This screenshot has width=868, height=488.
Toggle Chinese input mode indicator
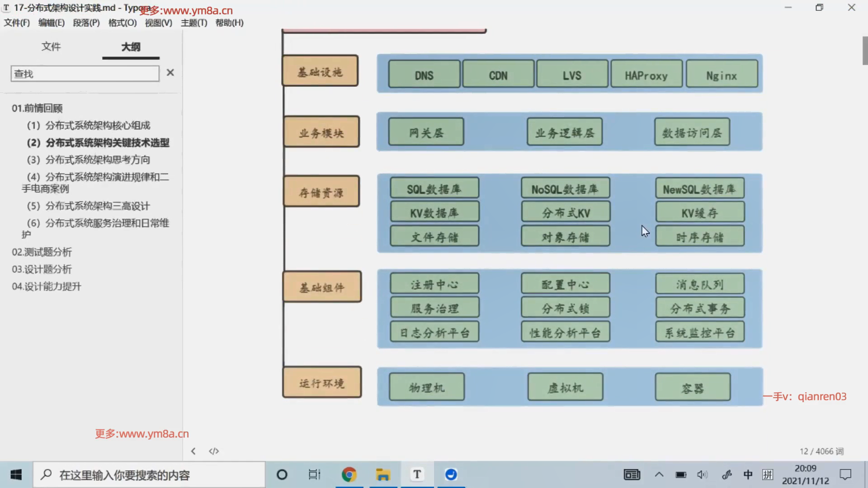pyautogui.click(x=748, y=474)
